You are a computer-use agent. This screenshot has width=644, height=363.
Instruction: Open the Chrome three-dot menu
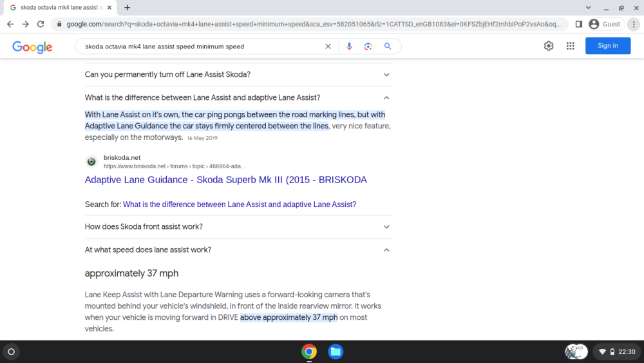pyautogui.click(x=634, y=25)
